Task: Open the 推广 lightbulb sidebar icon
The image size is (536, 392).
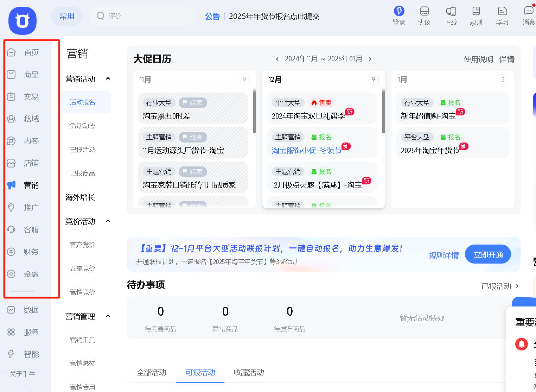Action: (11, 207)
